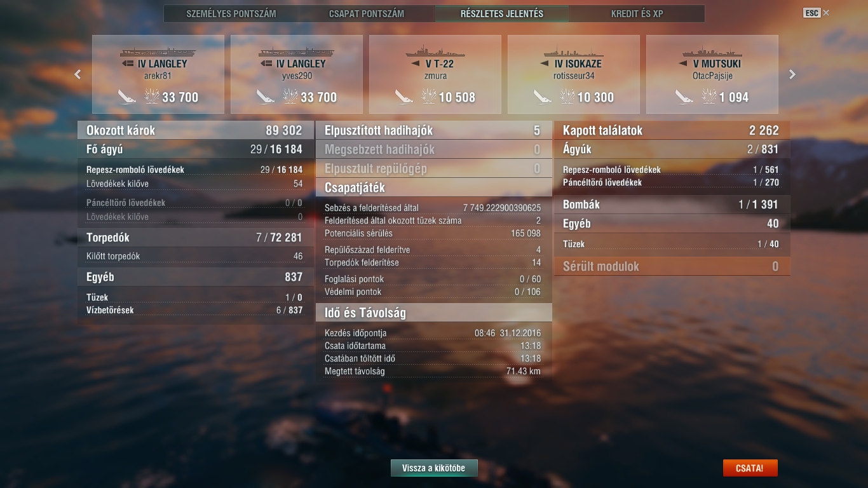Show next ships with the right arrow
This screenshot has height=488, width=868.
click(792, 74)
